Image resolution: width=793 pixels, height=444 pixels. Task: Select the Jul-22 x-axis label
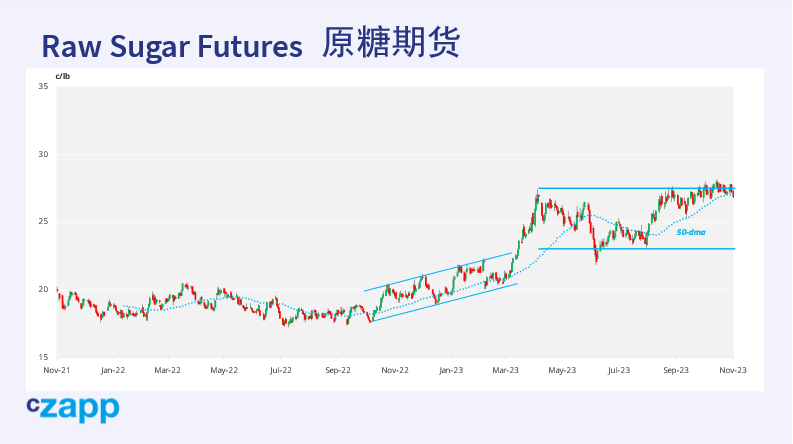pos(281,369)
